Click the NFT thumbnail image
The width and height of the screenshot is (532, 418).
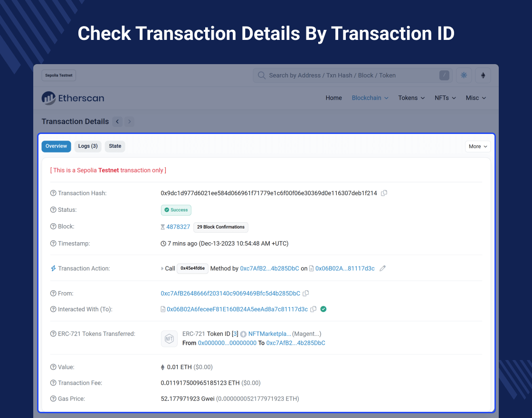[169, 339]
